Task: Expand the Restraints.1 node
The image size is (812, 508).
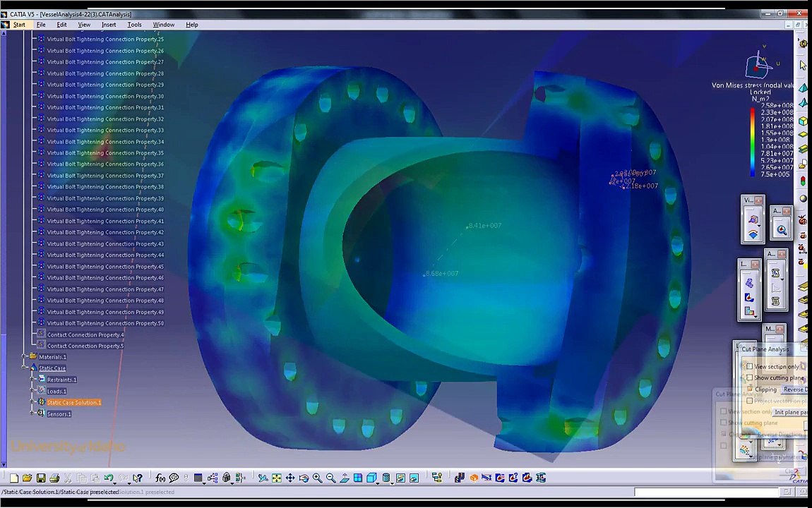Action: 32,379
